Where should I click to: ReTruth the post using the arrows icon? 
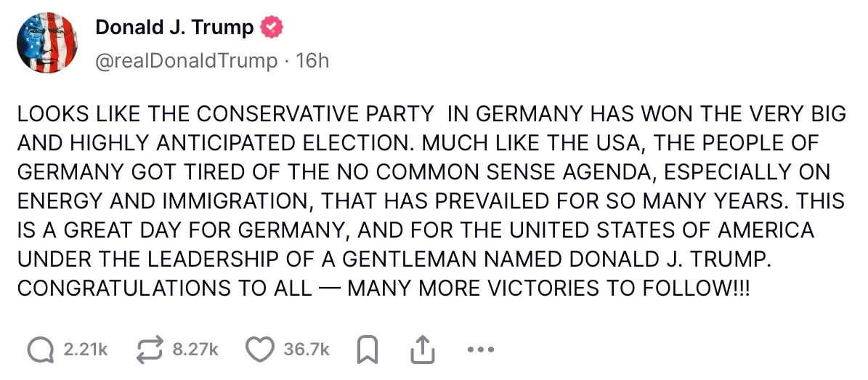tap(151, 349)
